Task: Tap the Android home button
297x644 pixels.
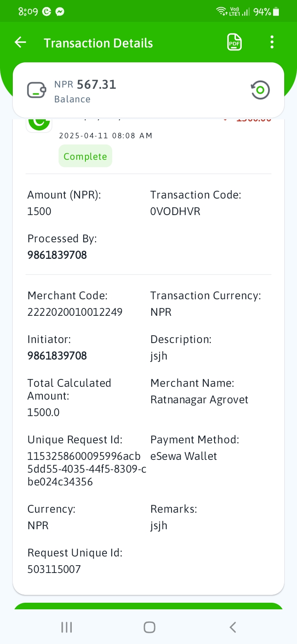Action: tap(149, 627)
